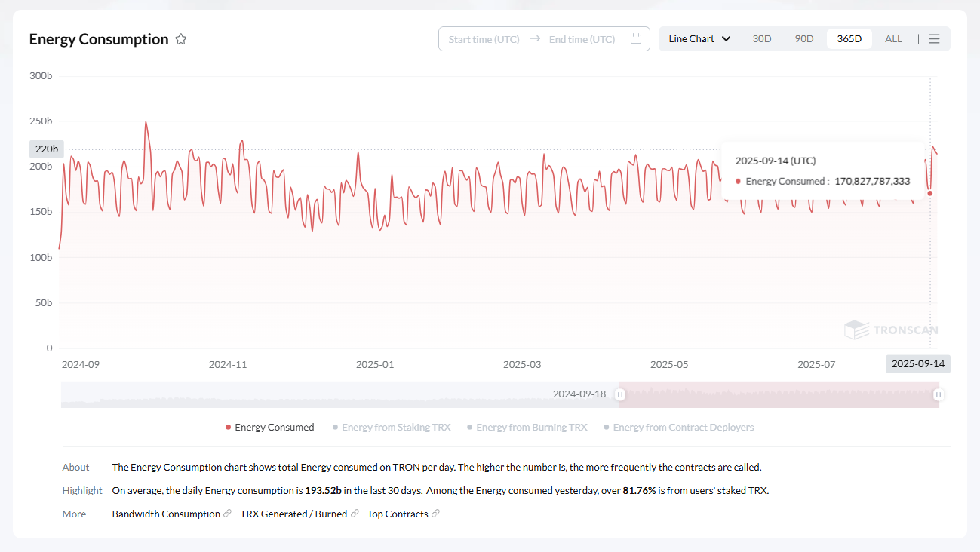Show Energy from Staking TRX series

pyautogui.click(x=391, y=428)
